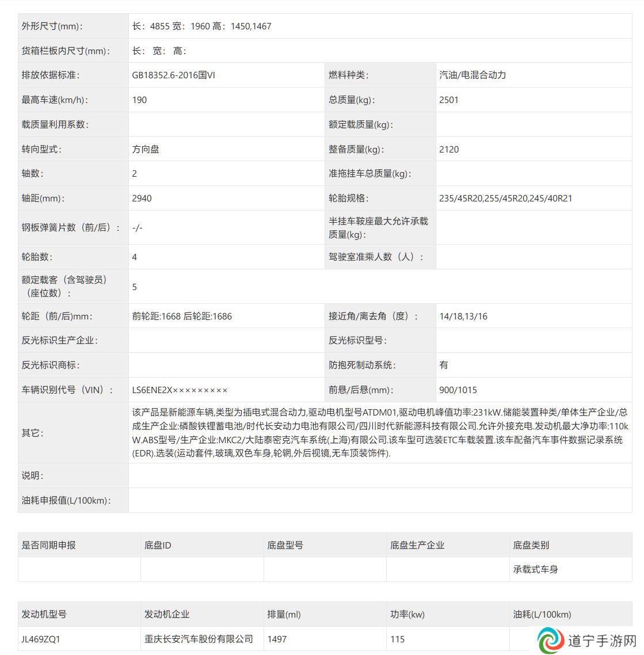Select the 底盘生产企业 column header
Viewport: 644px width, 655px height.
coord(417,545)
